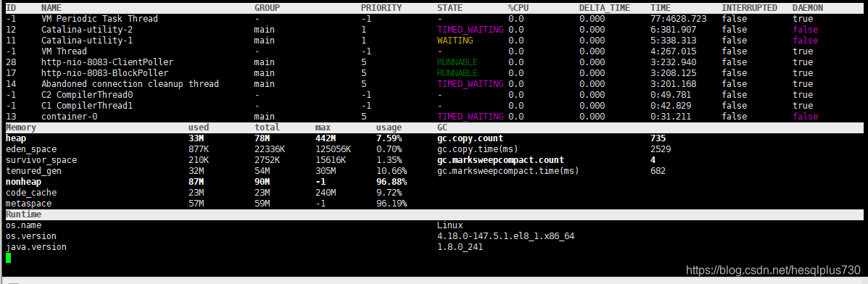Image resolution: width=868 pixels, height=284 pixels.
Task: Click the %CPU column header
Action: [x=518, y=8]
